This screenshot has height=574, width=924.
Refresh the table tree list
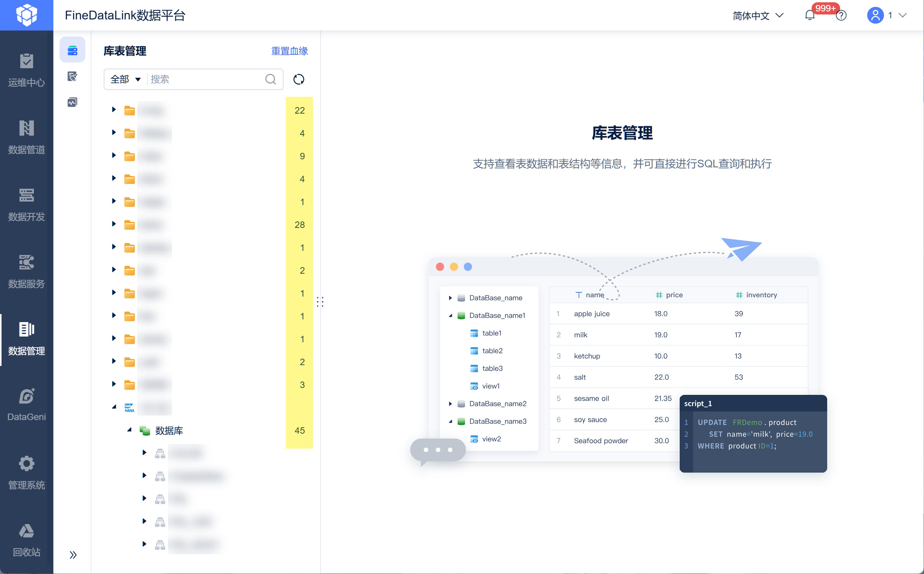[299, 79]
